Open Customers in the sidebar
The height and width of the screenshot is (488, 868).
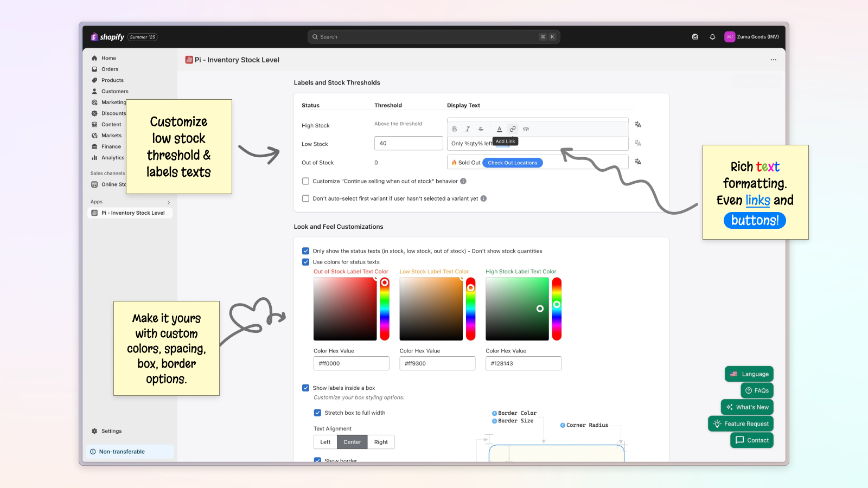pyautogui.click(x=114, y=92)
